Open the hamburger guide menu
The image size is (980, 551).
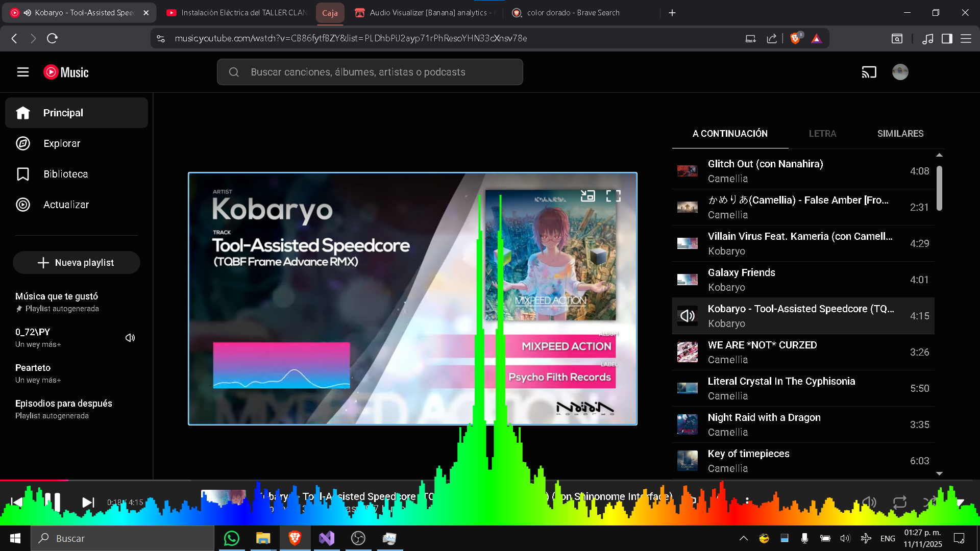pos(23,72)
